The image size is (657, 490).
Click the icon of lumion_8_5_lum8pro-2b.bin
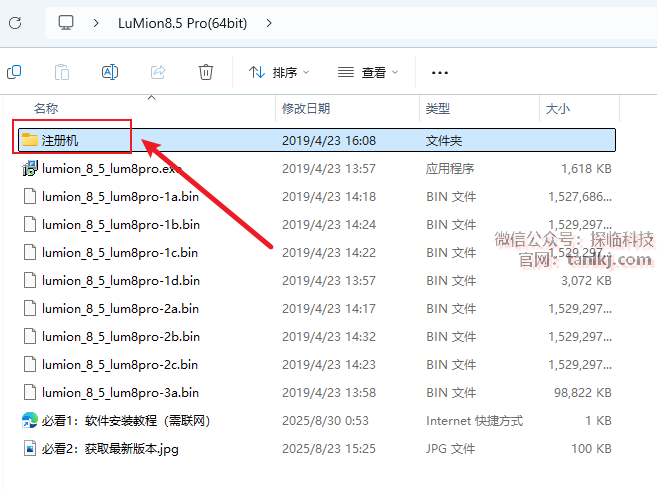click(30, 336)
